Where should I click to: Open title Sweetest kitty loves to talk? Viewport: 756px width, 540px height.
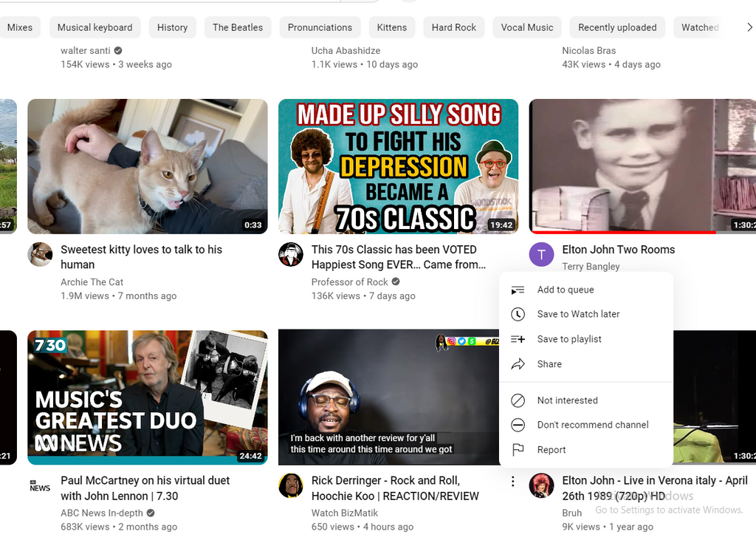[x=141, y=257]
